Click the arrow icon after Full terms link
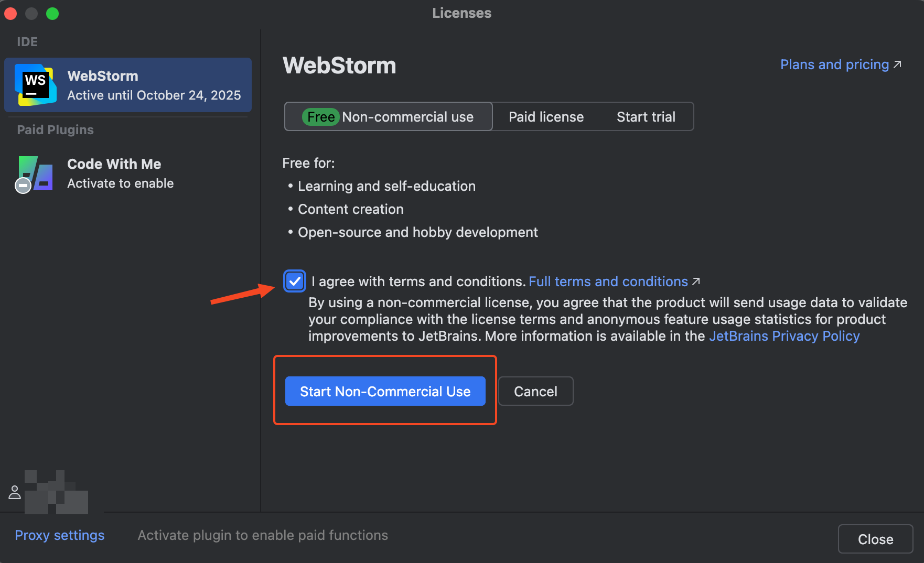924x563 pixels. point(696,281)
